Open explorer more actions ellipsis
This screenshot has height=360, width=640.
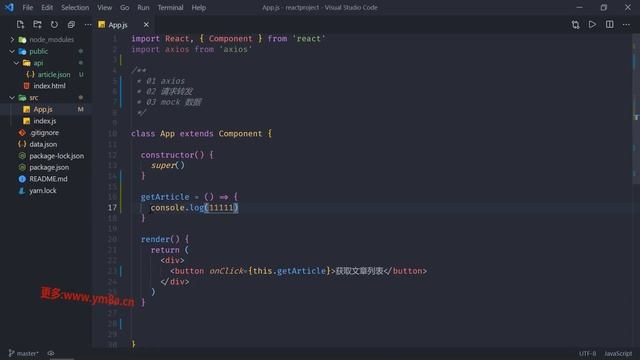point(88,24)
